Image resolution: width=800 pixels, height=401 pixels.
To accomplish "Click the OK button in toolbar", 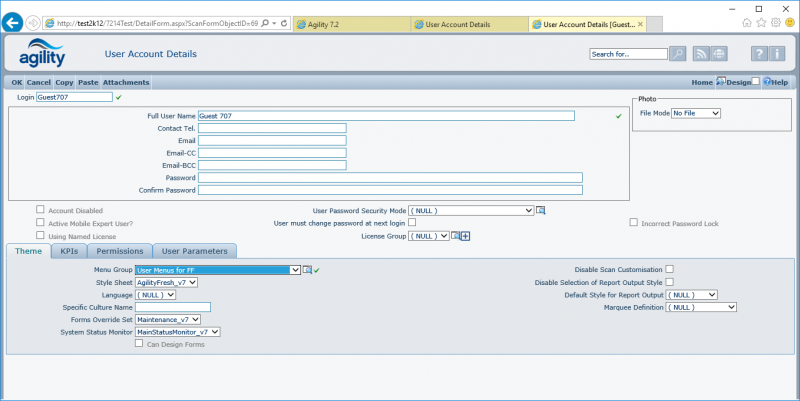I will pos(16,82).
